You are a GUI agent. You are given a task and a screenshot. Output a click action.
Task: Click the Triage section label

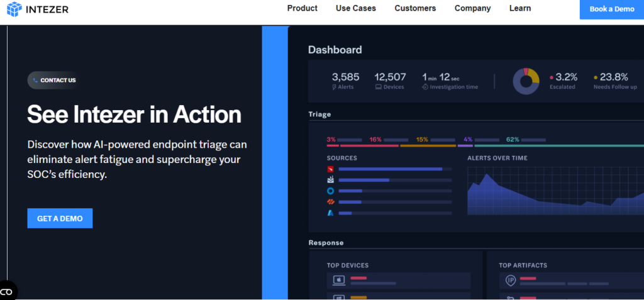(x=319, y=114)
